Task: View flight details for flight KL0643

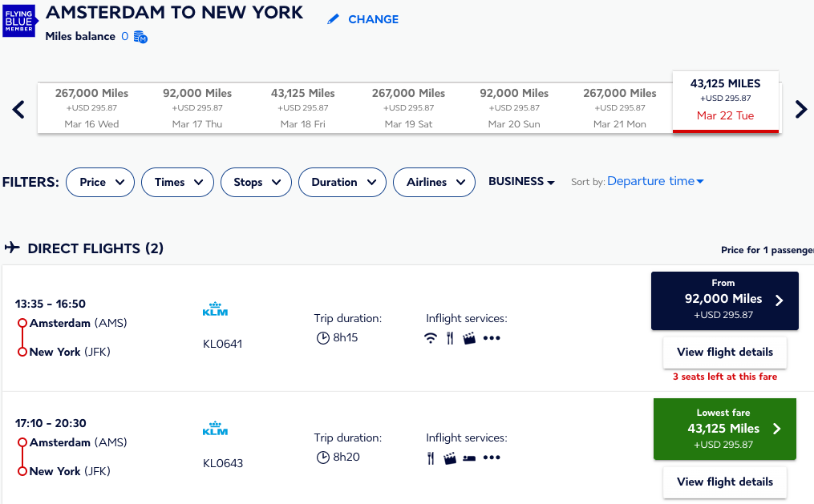Action: point(724,482)
